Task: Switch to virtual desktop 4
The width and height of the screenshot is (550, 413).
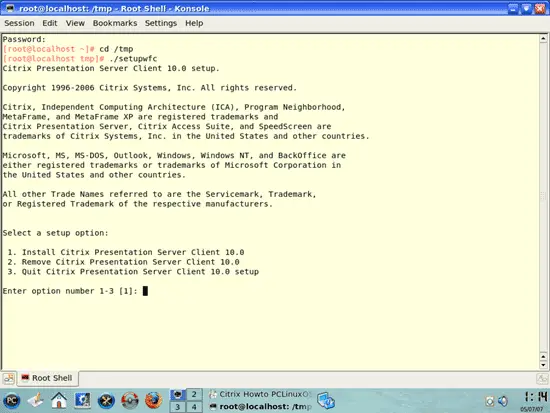Action: pos(194,407)
